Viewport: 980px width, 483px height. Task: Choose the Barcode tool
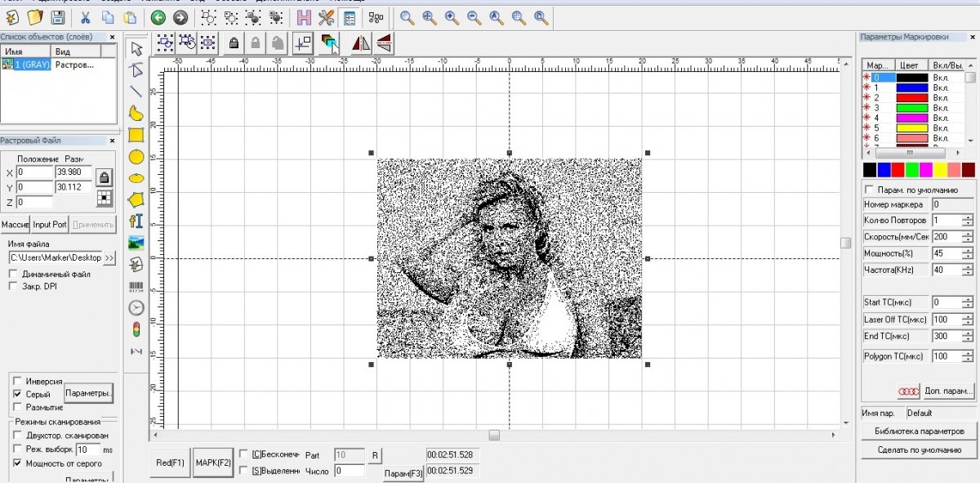pyautogui.click(x=136, y=287)
